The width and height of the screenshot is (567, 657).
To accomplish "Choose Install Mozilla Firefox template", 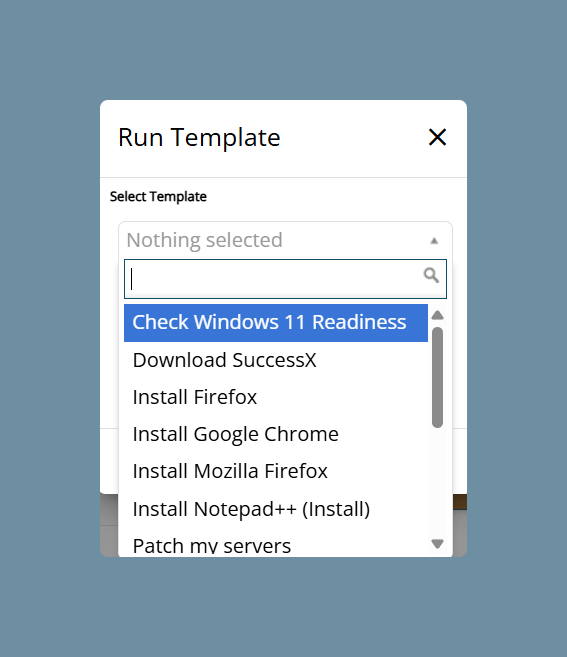I will (276, 471).
